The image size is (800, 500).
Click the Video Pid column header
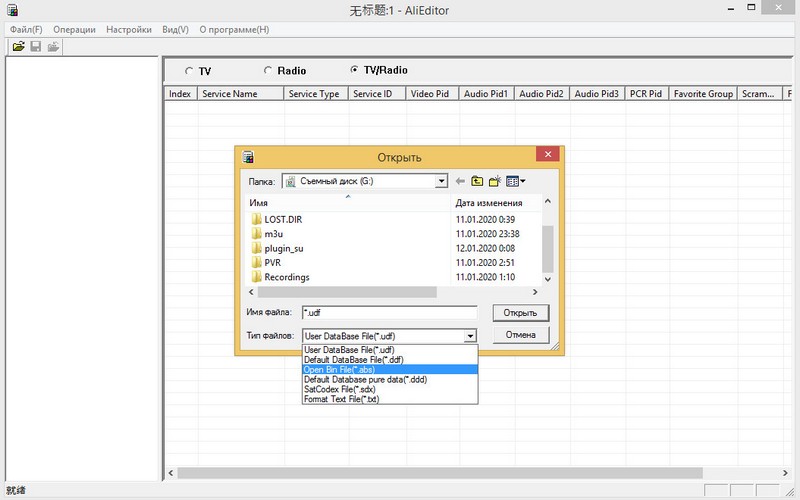click(433, 94)
